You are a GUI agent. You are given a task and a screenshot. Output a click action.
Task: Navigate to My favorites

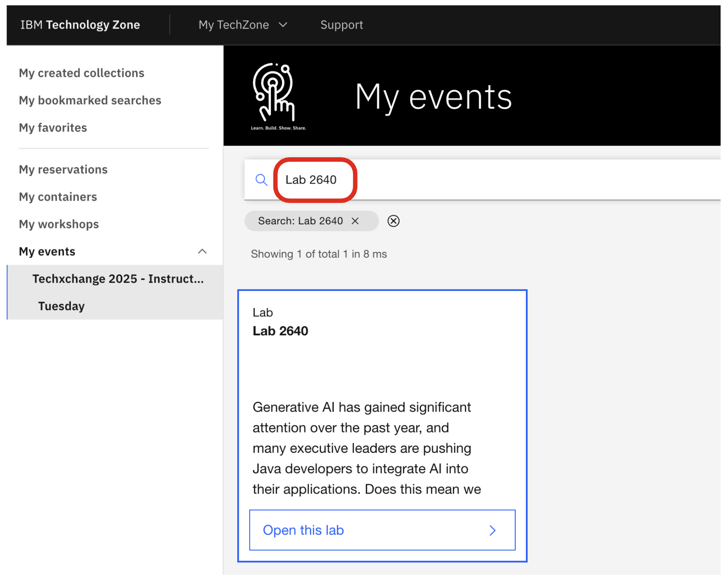[53, 128]
